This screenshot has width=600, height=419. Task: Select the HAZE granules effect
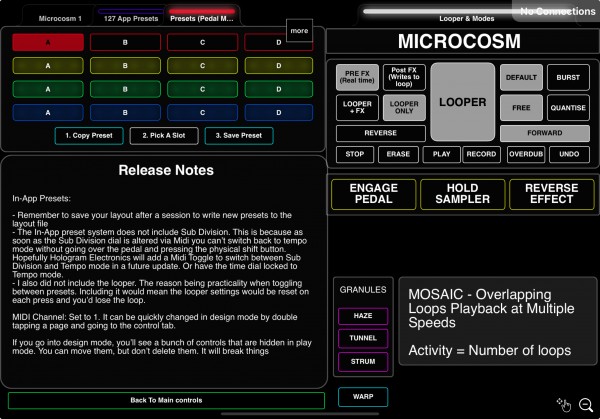(x=363, y=316)
